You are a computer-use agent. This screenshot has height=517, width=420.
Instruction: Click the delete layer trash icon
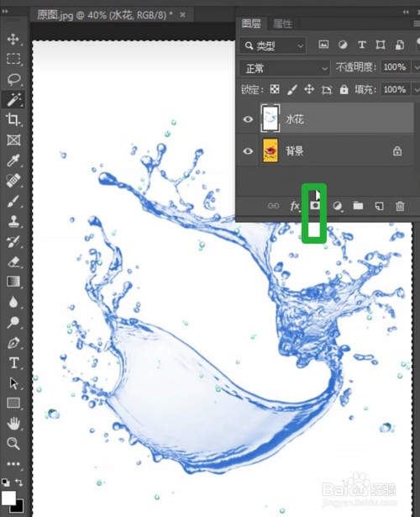400,206
